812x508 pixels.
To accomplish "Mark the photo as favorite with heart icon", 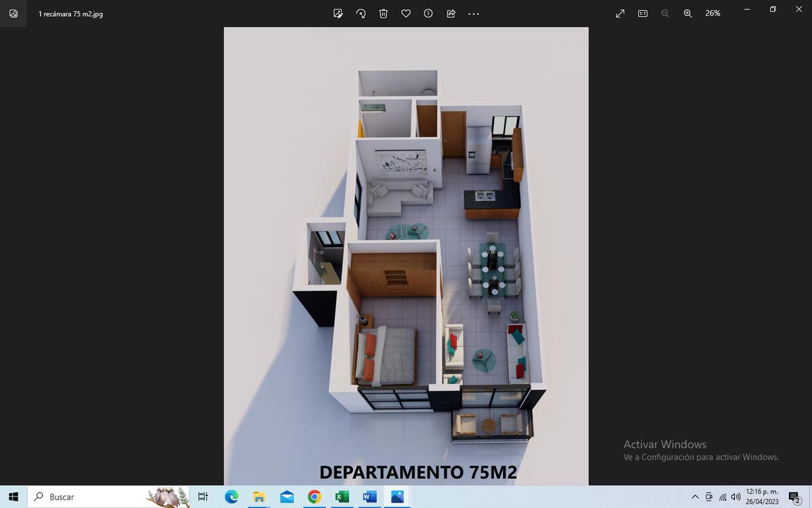I will point(406,14).
